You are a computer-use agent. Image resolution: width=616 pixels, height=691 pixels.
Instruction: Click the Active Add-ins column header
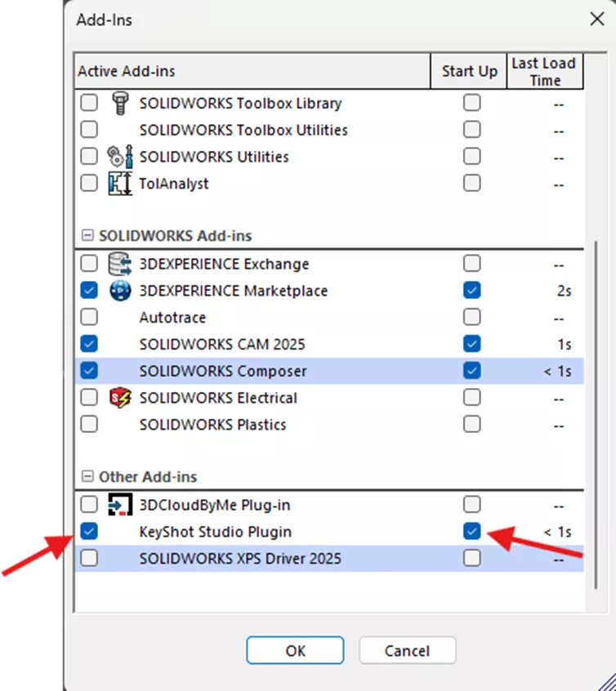pos(252,71)
